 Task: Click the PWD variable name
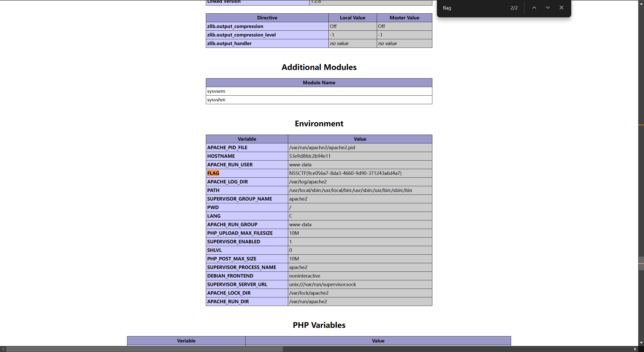pos(213,207)
